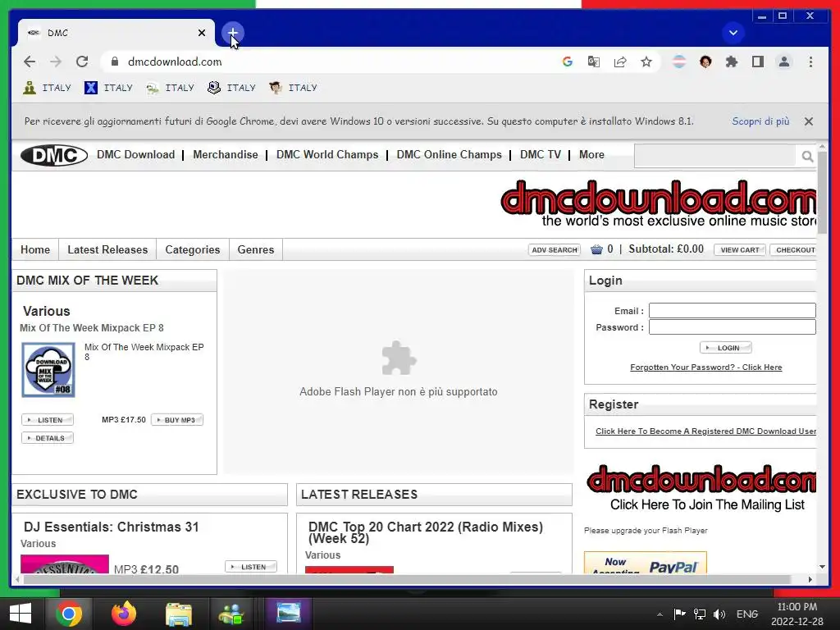Click the Google icon in address bar

tap(568, 62)
